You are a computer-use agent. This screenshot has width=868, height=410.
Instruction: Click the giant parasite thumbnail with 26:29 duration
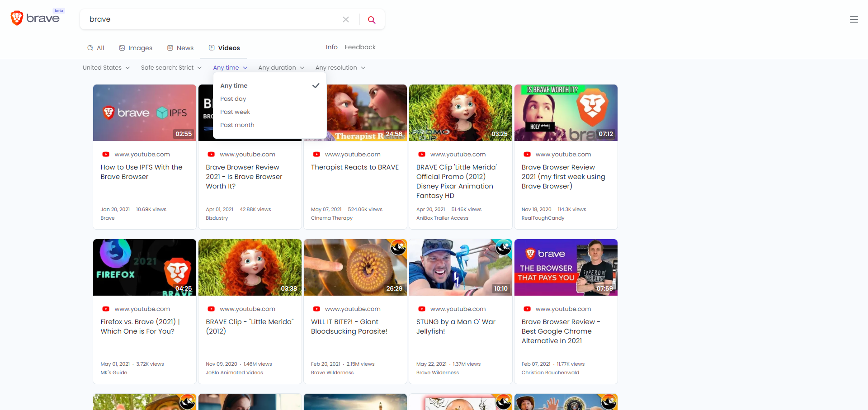coord(355,267)
